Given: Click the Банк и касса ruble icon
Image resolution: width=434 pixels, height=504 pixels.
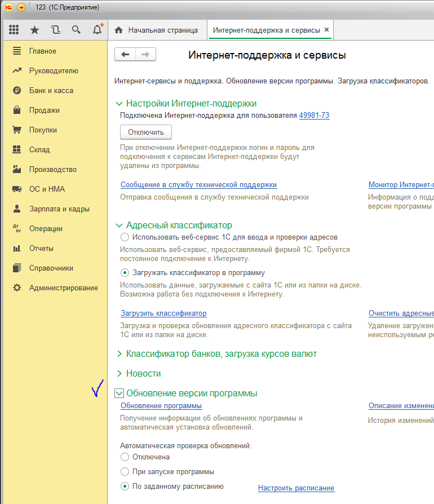Looking at the screenshot, I should click(x=17, y=90).
